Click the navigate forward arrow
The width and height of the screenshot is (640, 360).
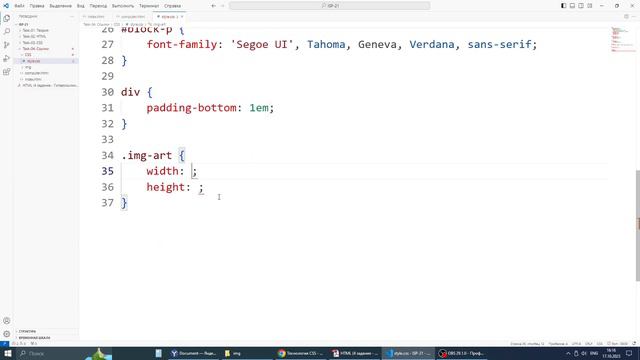tap(222, 6)
